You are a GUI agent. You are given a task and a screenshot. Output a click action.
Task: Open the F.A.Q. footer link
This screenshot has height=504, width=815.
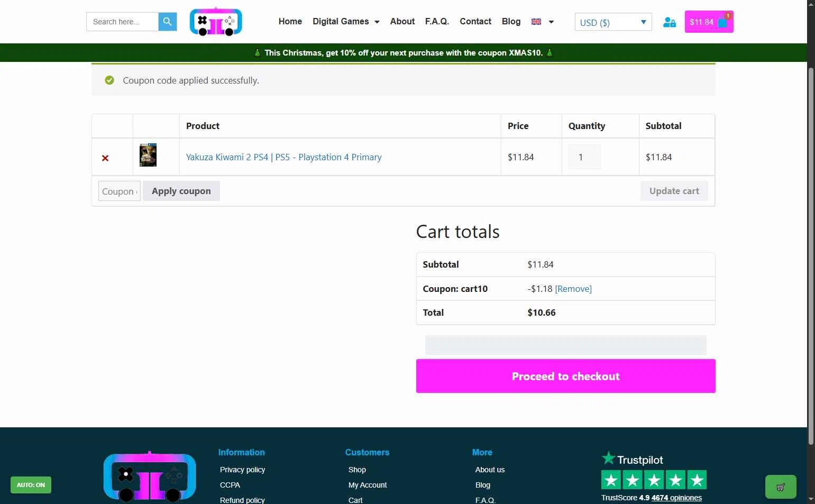click(x=485, y=500)
